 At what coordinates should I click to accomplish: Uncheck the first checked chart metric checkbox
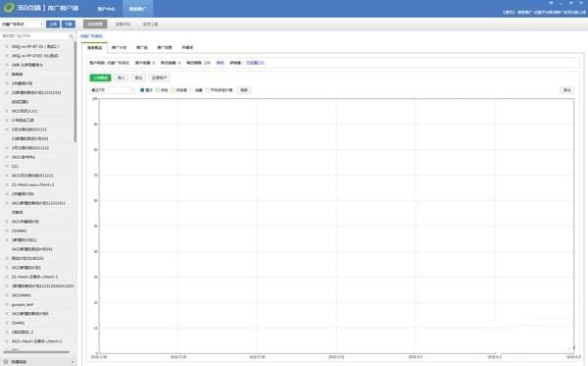coord(142,90)
